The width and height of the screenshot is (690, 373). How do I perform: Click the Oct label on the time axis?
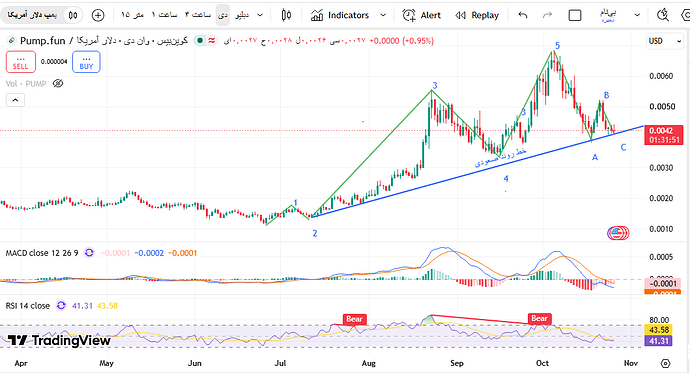(x=542, y=363)
